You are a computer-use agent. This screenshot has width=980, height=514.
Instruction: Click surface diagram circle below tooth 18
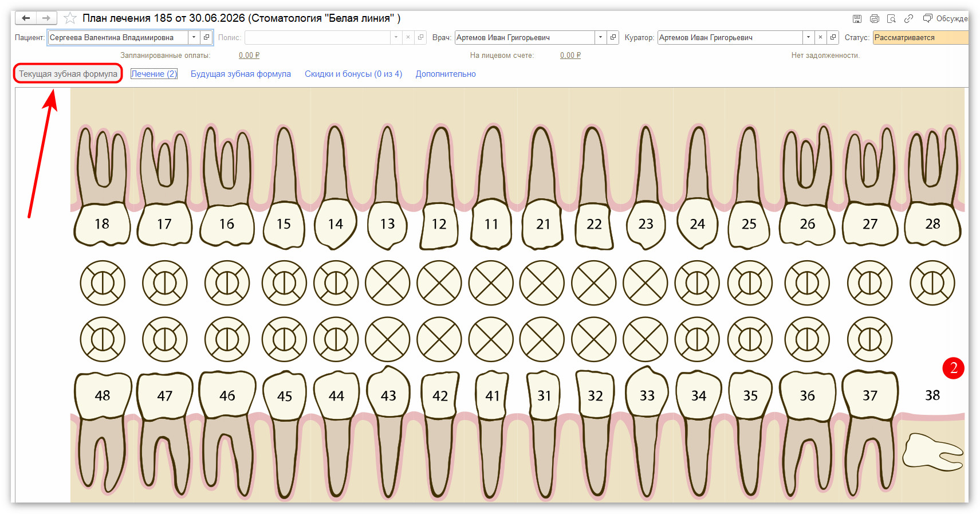tap(103, 283)
